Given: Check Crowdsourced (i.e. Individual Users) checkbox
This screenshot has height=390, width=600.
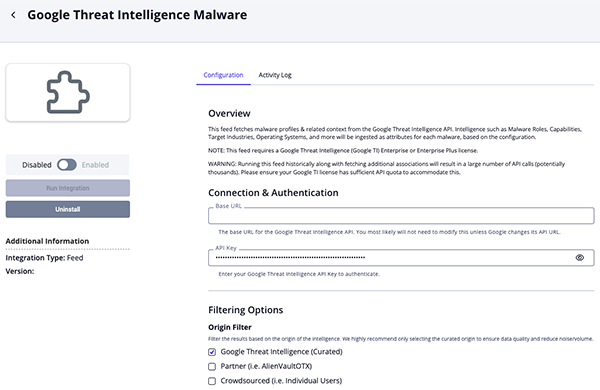Looking at the screenshot, I should pos(212,381).
